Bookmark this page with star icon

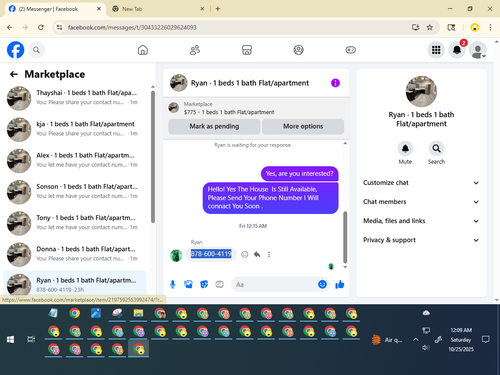pyautogui.click(x=430, y=27)
